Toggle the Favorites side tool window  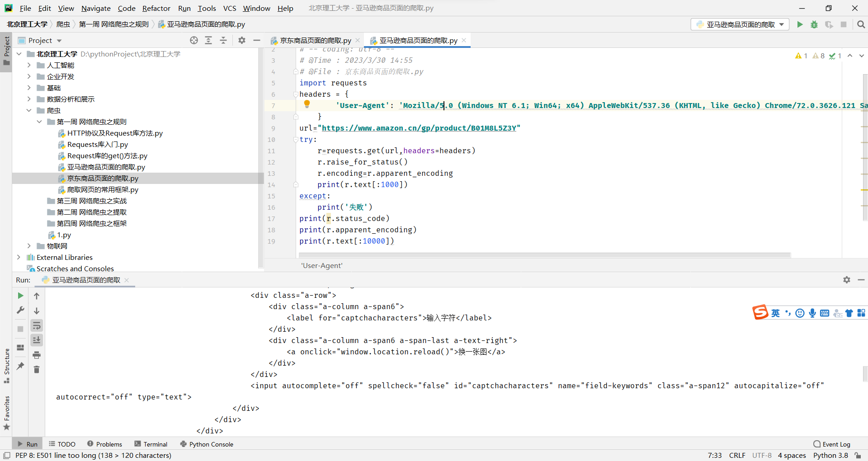tap(6, 413)
